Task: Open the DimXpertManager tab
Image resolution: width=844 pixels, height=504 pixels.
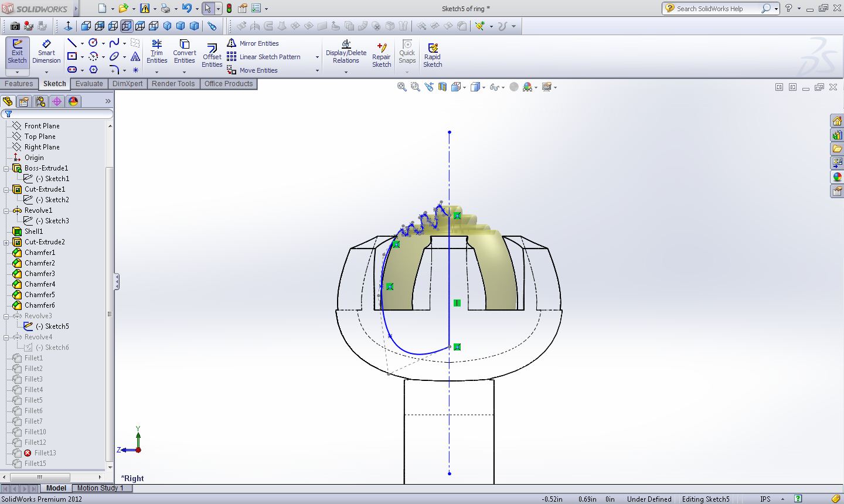Action: [x=57, y=101]
